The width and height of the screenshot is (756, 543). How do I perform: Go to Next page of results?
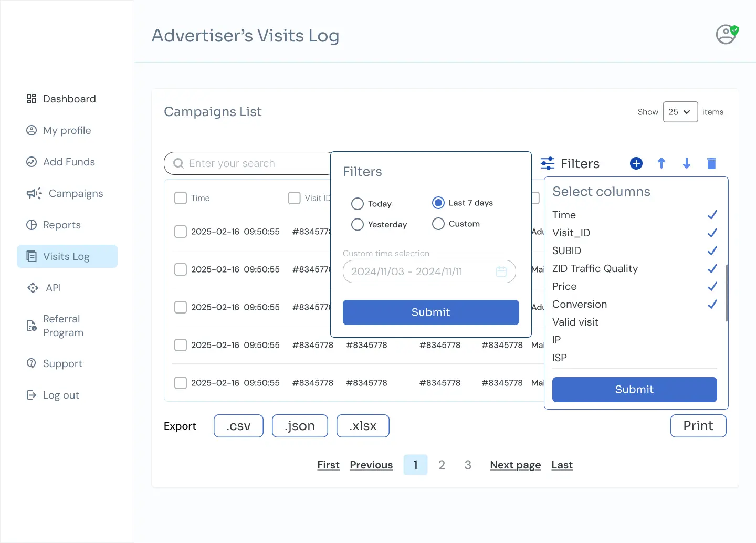click(x=515, y=465)
